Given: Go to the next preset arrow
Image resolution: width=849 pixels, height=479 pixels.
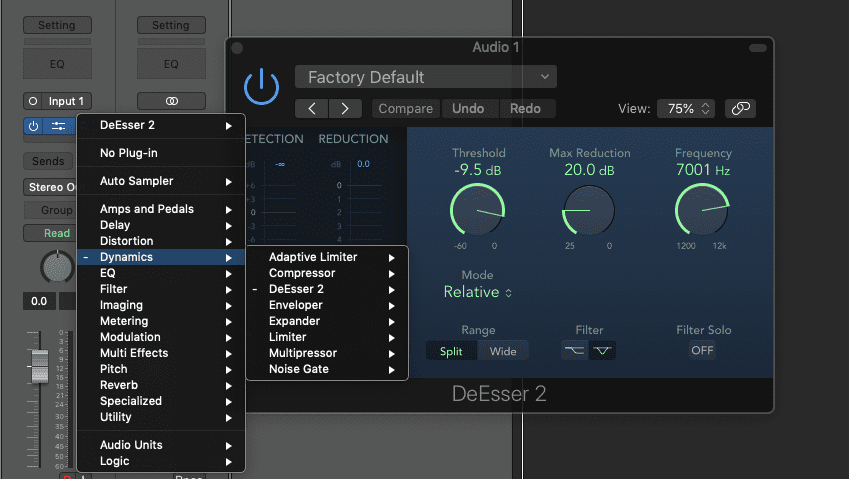Looking at the screenshot, I should coord(345,109).
